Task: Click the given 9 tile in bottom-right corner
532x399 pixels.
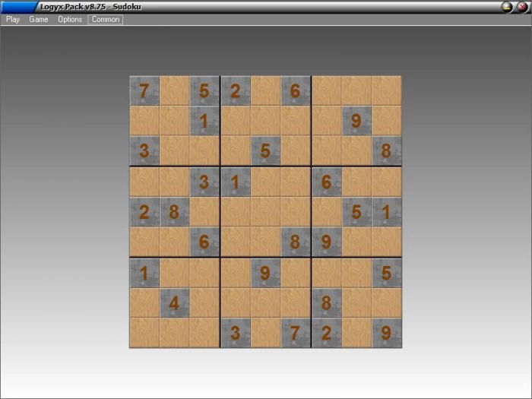Action: (386, 333)
